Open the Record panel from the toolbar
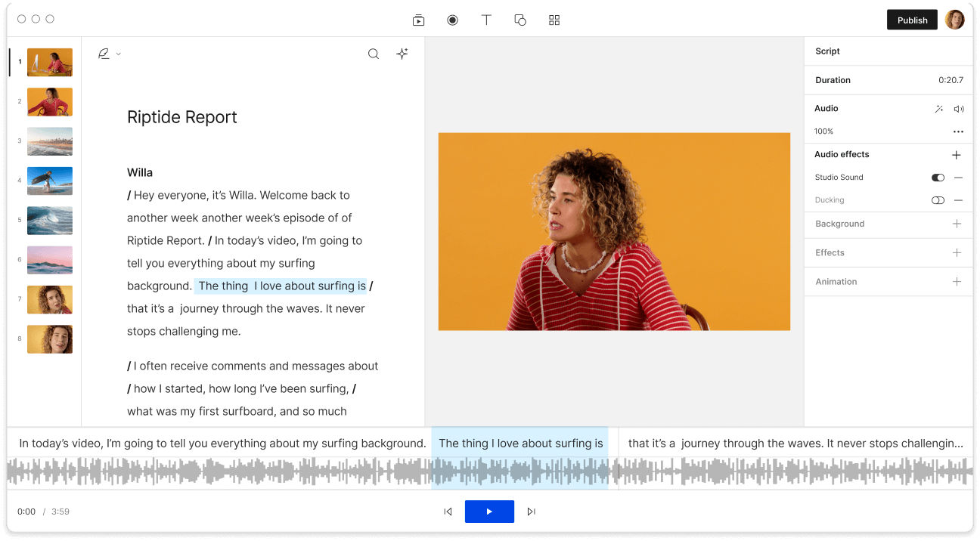 click(452, 20)
